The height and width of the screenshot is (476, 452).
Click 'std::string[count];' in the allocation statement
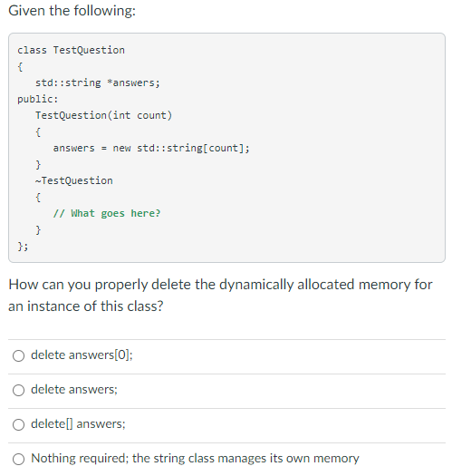coord(193,148)
